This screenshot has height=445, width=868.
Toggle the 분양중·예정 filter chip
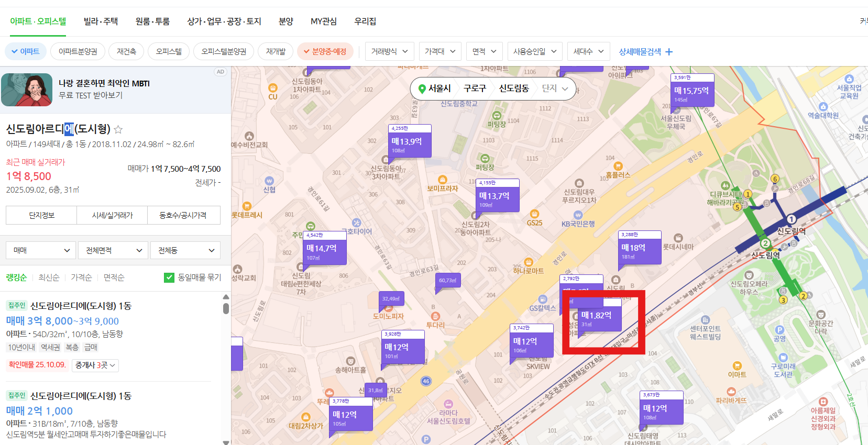[325, 51]
